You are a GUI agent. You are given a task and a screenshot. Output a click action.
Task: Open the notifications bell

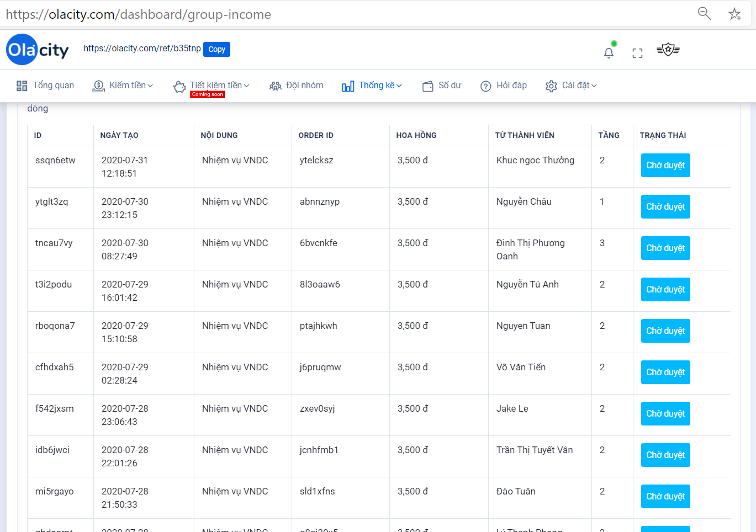[609, 53]
